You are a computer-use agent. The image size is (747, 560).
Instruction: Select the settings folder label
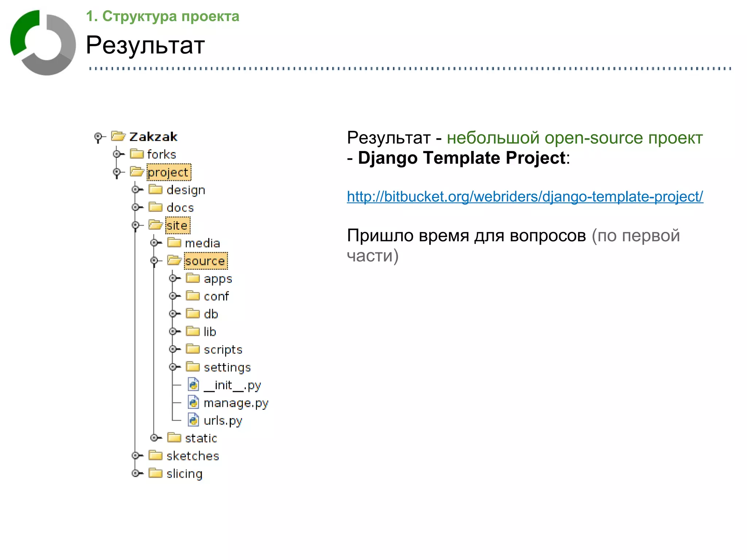[x=227, y=367]
